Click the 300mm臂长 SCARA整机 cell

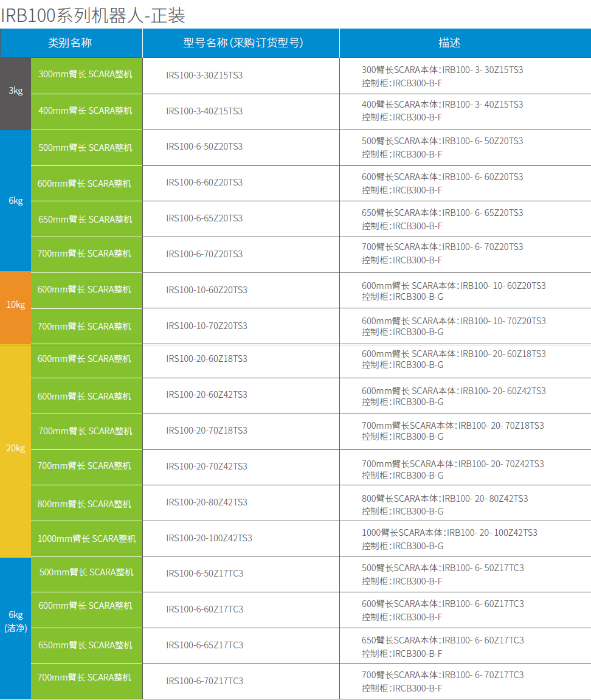tap(86, 75)
